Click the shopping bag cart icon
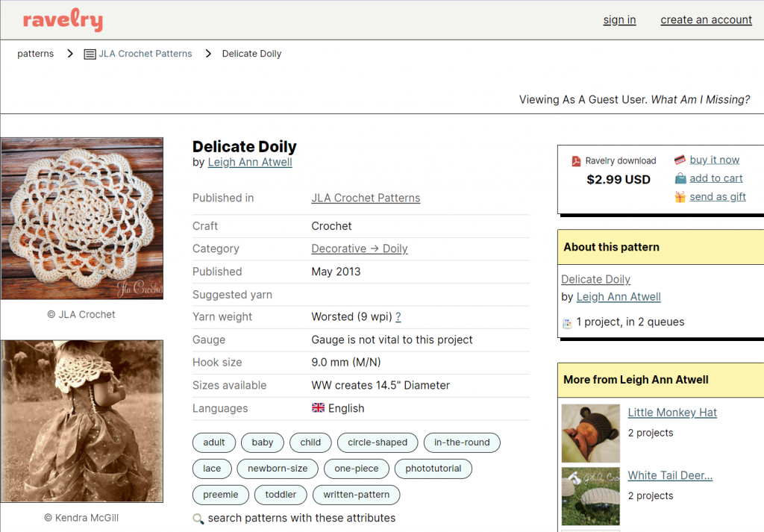764x532 pixels. click(680, 178)
